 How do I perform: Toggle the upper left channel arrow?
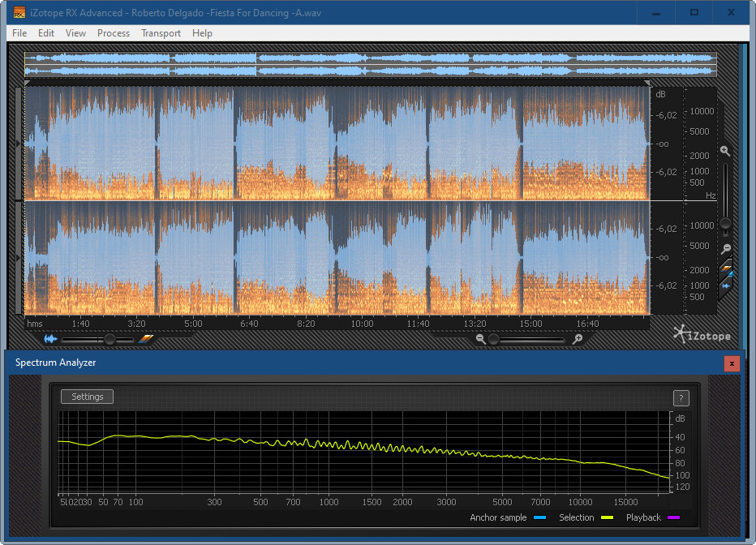coord(19,144)
